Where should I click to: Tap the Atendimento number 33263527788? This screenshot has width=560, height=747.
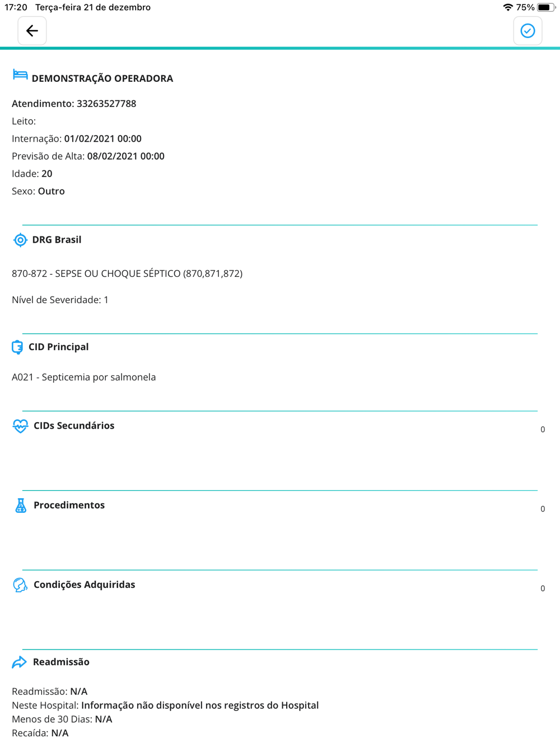coord(106,104)
